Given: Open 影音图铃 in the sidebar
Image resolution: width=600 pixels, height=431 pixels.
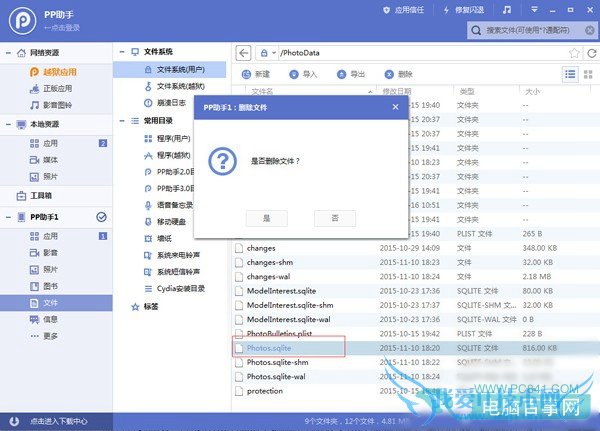Looking at the screenshot, I should pyautogui.click(x=51, y=105).
